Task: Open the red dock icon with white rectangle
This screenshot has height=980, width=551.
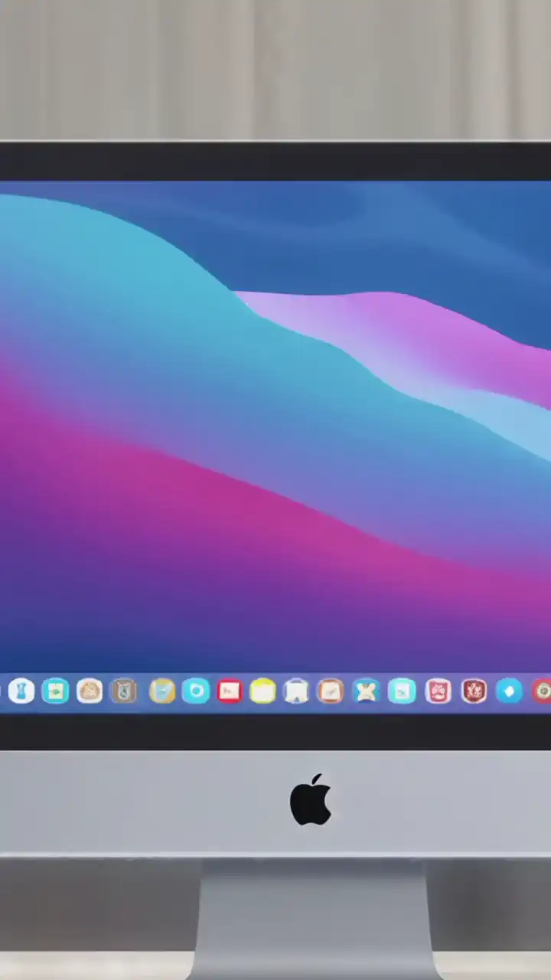Action: coord(230,691)
